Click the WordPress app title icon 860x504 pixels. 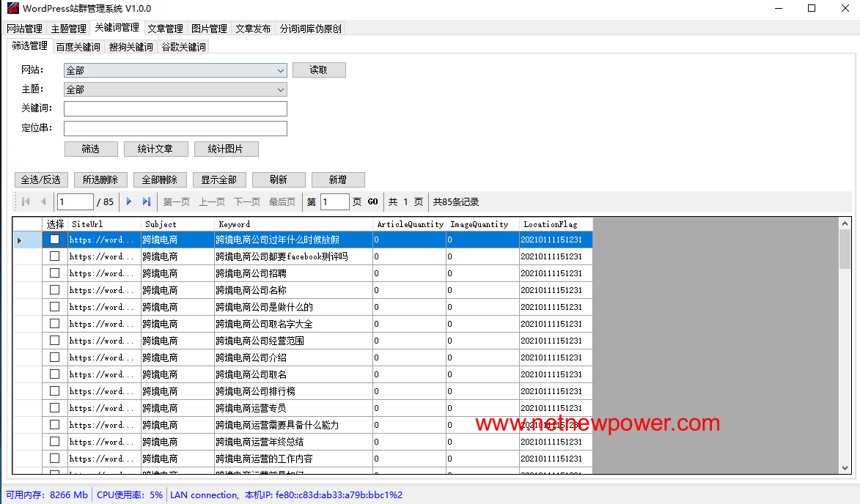[x=12, y=8]
